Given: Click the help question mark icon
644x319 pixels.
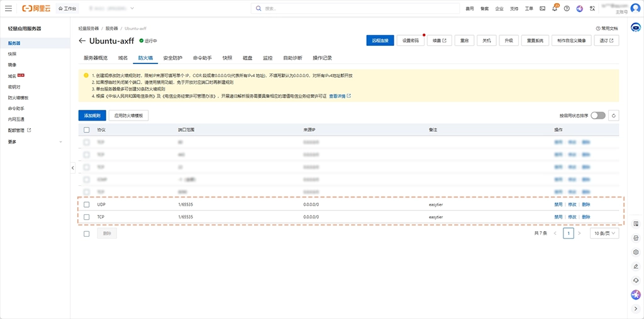Looking at the screenshot, I should 567,8.
